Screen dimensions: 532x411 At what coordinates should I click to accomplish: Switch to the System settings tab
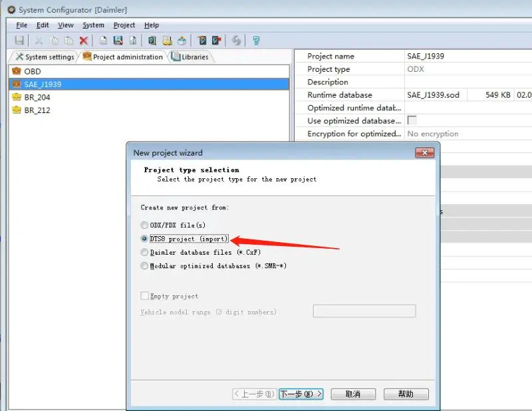click(x=45, y=57)
